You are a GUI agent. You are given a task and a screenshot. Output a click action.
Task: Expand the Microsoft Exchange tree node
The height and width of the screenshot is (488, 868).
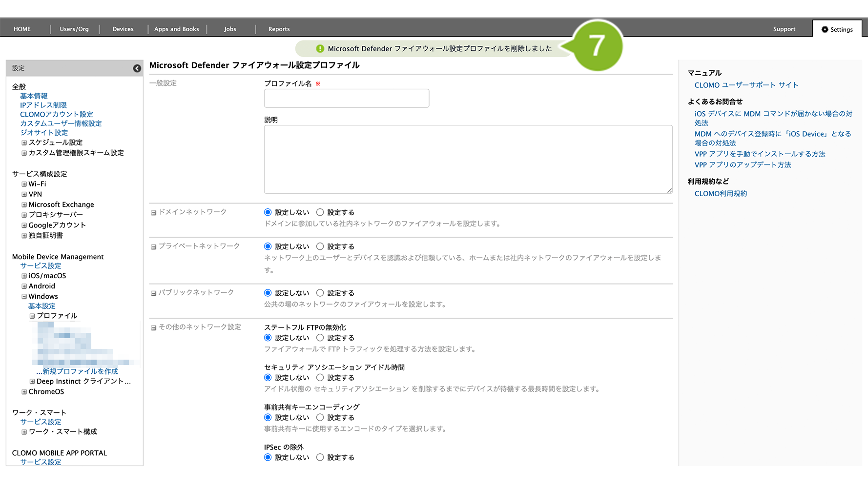[x=24, y=204]
